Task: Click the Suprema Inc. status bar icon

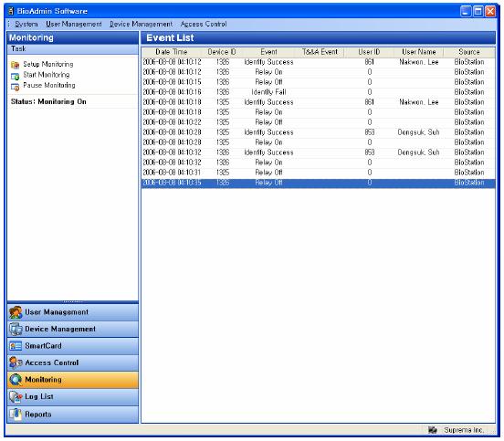Action: 433,430
